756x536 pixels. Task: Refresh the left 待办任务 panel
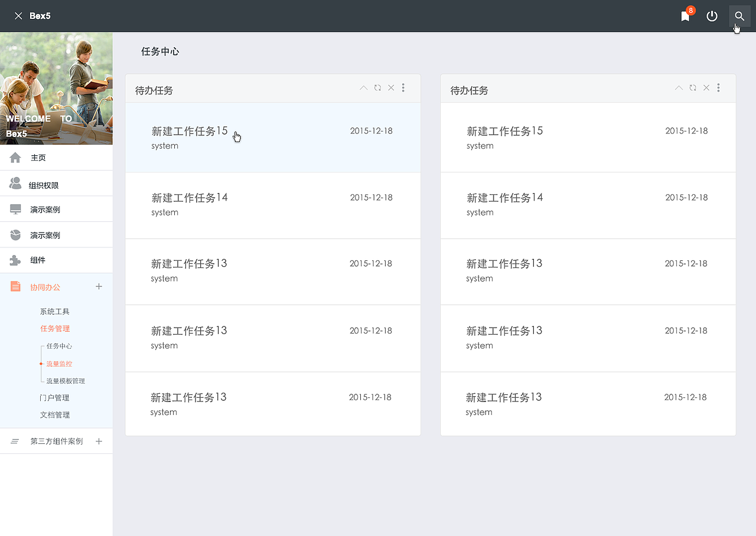tap(377, 87)
